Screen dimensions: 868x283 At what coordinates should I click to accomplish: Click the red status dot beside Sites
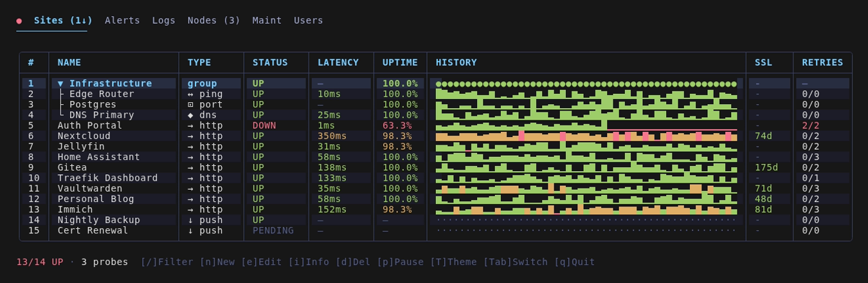(x=19, y=21)
